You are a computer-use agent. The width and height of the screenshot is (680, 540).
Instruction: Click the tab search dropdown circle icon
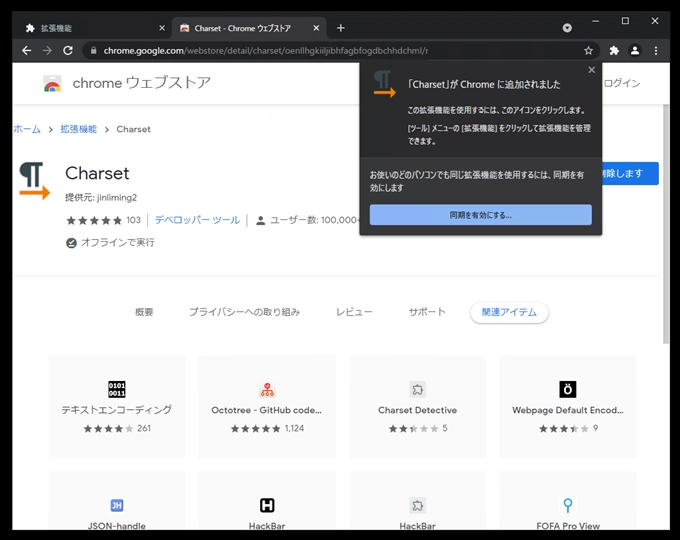point(567,28)
